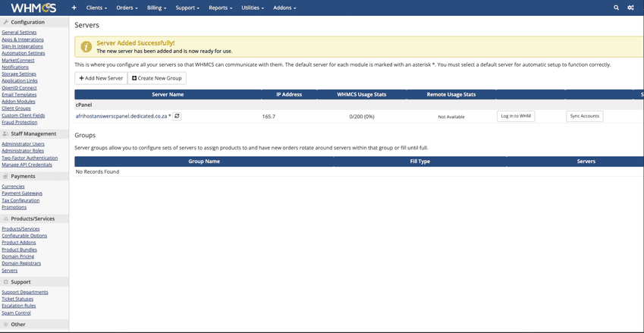Click the Log in to WHM button
Image resolution: width=644 pixels, height=333 pixels.
point(516,116)
